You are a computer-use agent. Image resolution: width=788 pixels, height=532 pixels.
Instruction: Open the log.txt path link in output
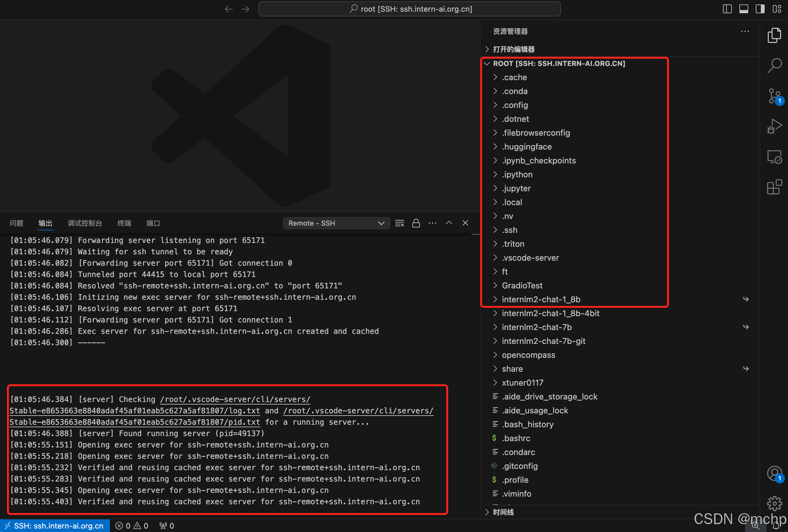pyautogui.click(x=134, y=411)
